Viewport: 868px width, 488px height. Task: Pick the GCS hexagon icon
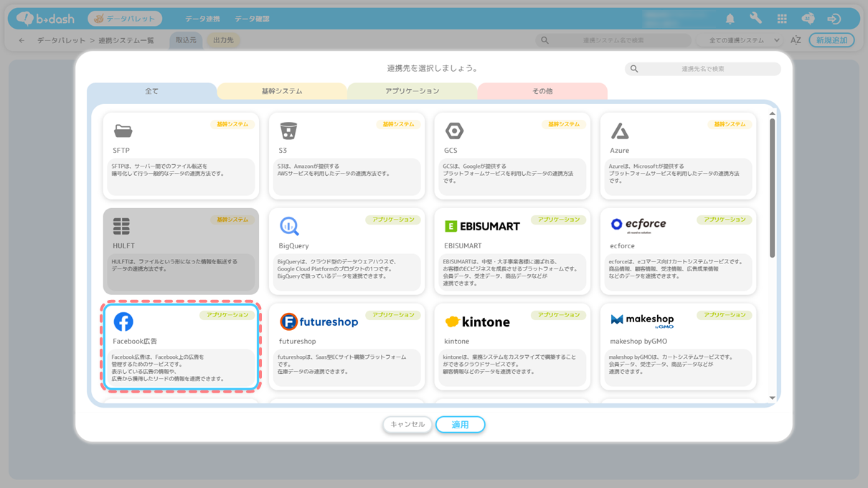[454, 131]
